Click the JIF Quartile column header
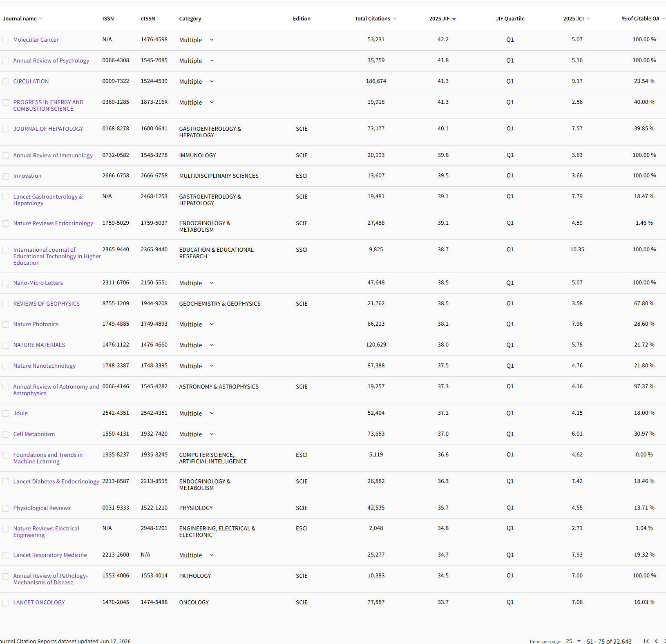This screenshot has height=644, width=666. (x=510, y=19)
